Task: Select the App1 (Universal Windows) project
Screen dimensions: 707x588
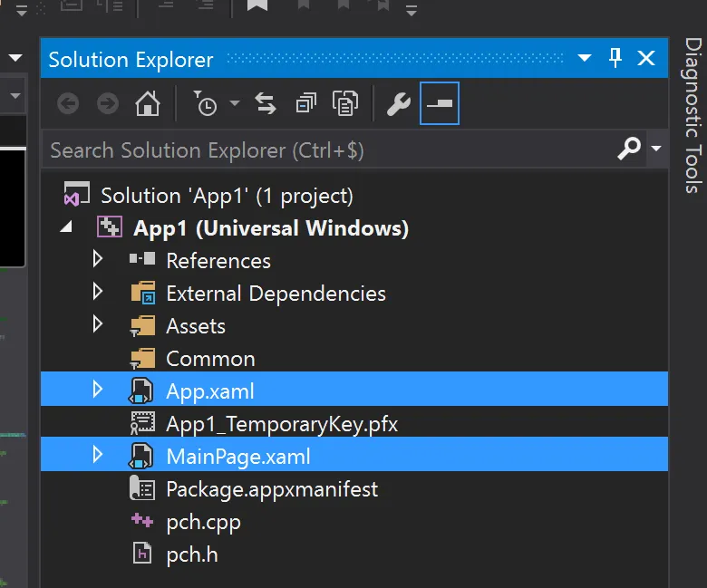Action: 271,228
